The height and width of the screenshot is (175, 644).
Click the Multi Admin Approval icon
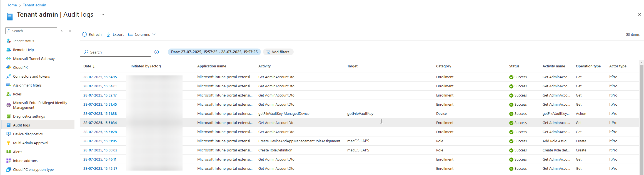[9, 143]
